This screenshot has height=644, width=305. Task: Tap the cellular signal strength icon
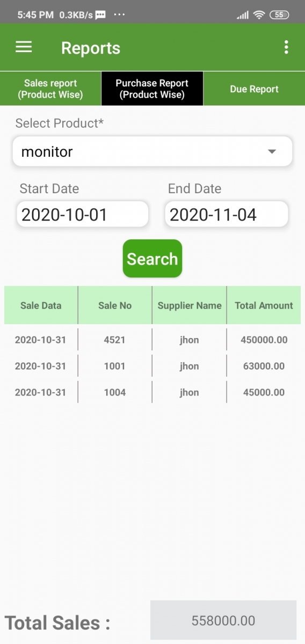243,15
